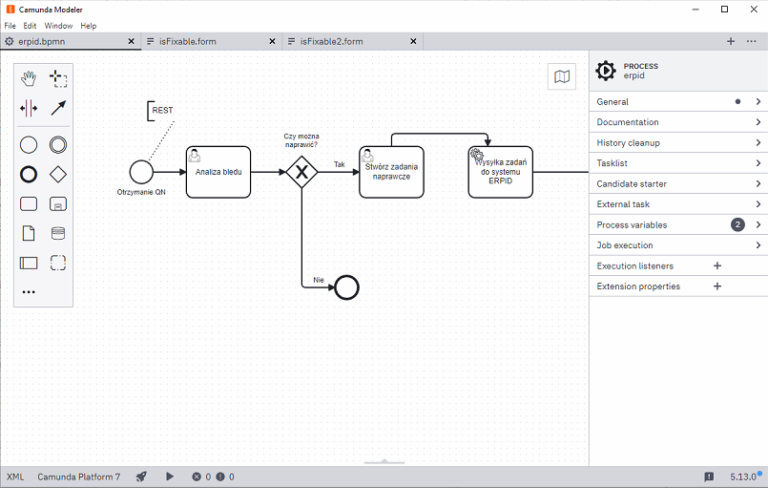Activate the lasso selection tool
The image size is (768, 488).
click(58, 79)
